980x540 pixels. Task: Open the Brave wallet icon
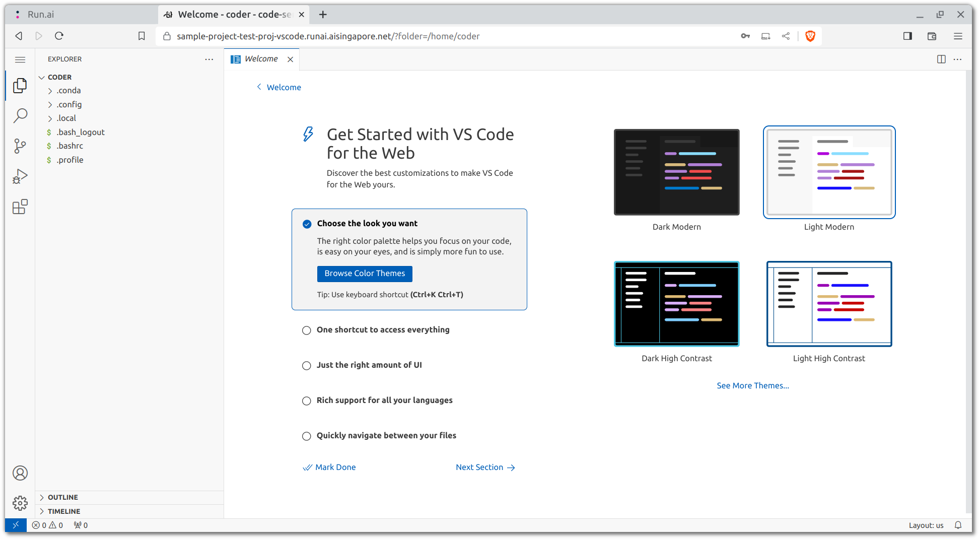pos(932,36)
